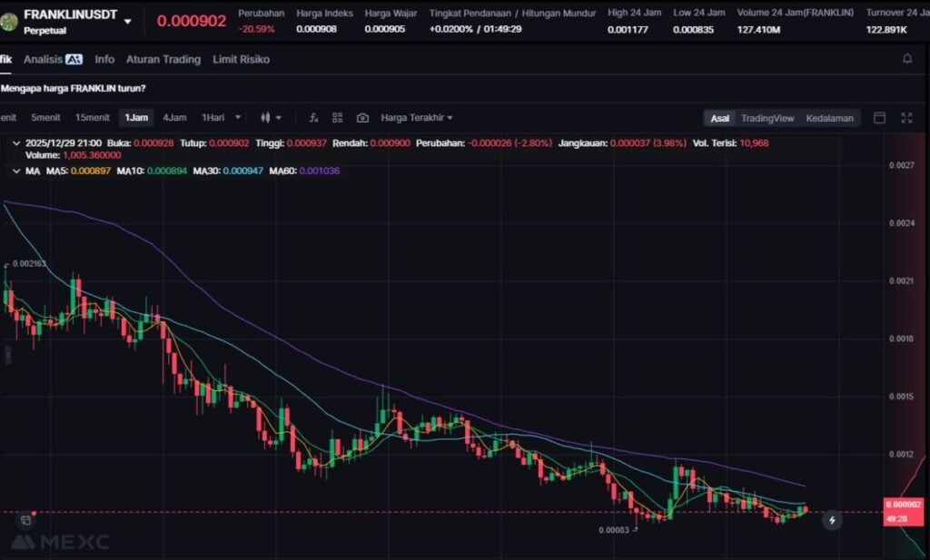
Task: Select the 4Jam timeframe
Action: click(174, 118)
